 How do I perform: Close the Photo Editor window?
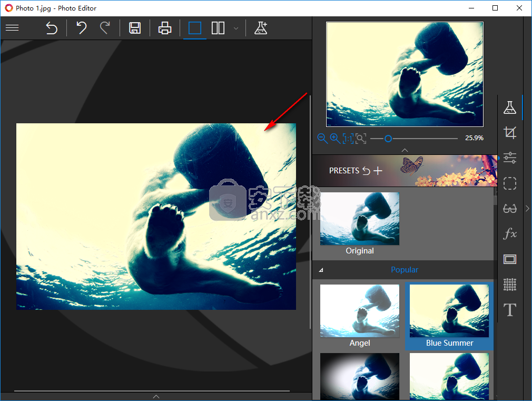[519, 8]
